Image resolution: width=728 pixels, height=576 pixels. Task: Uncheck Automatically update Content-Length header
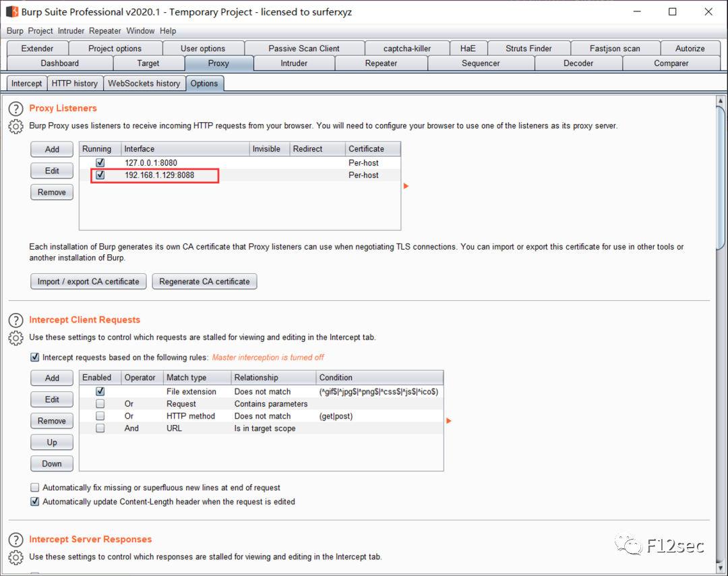click(x=35, y=502)
